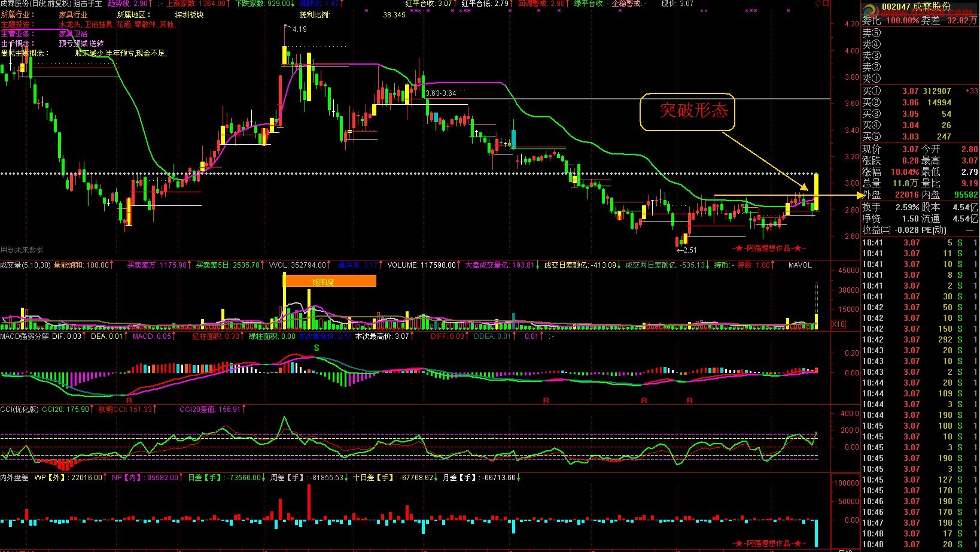Toggle the X10 volume scale box
This screenshot has height=552, width=980.
(x=839, y=324)
